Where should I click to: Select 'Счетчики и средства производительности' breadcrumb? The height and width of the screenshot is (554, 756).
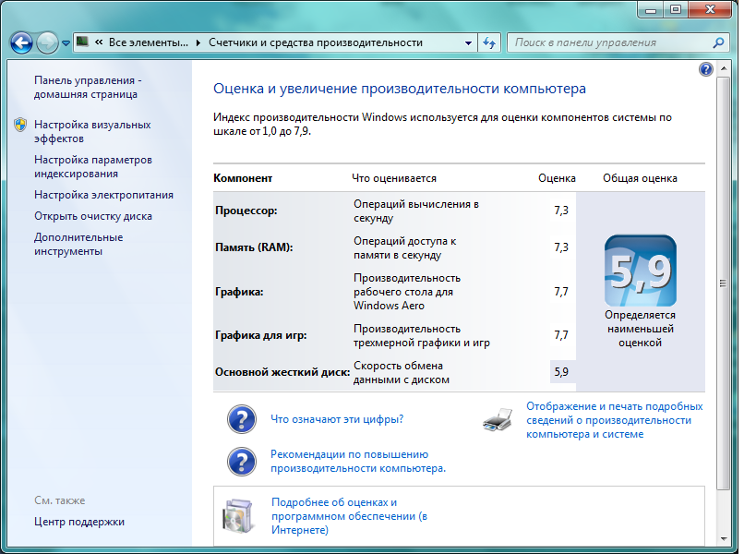(315, 42)
